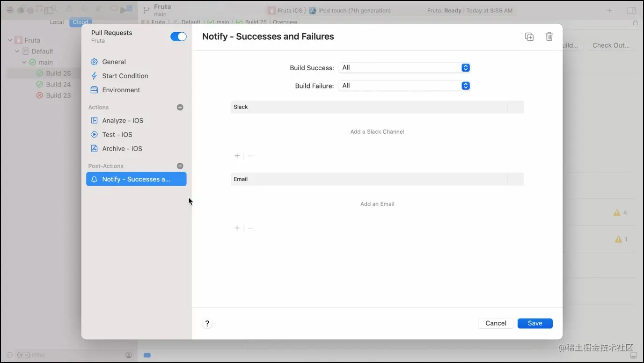
Task: Click the Overview breadcrumb in the path bar
Action: (285, 22)
